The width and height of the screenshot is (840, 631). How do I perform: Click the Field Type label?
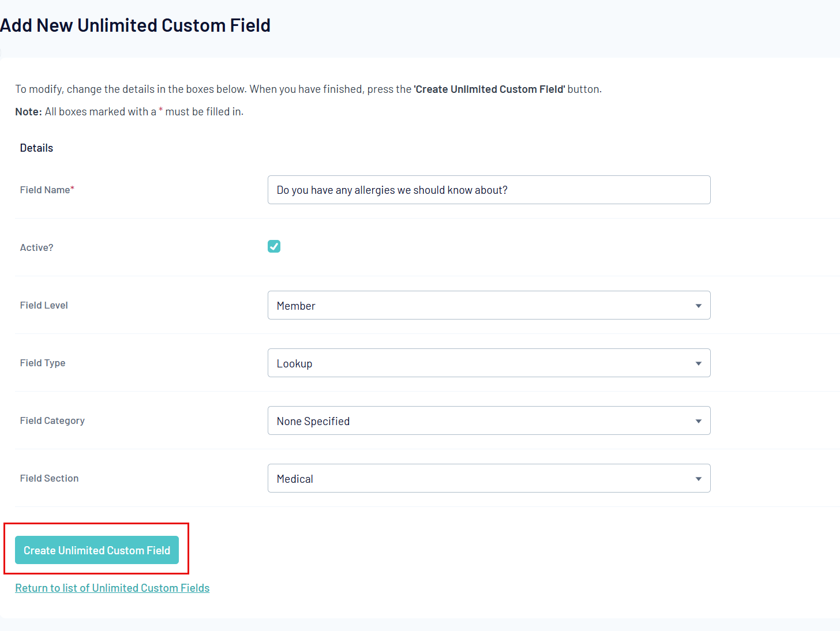[43, 363]
